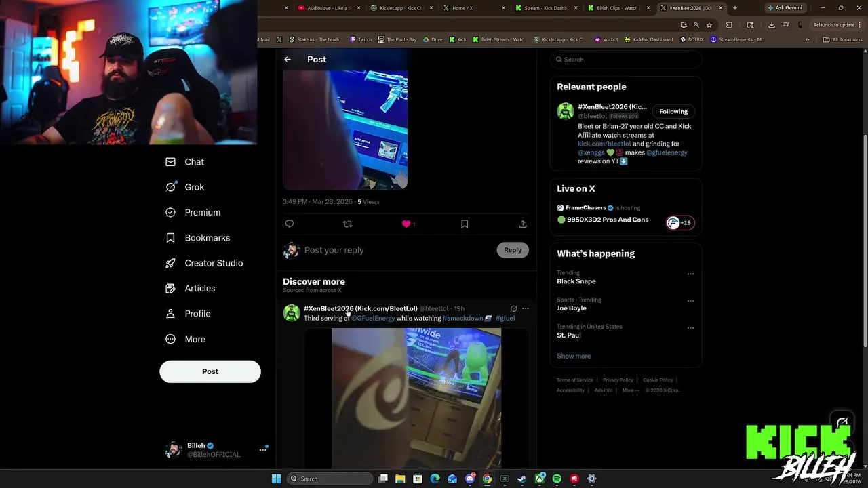This screenshot has height=488, width=868.
Task: Open the browser extensions puzzle icon
Action: (x=729, y=25)
